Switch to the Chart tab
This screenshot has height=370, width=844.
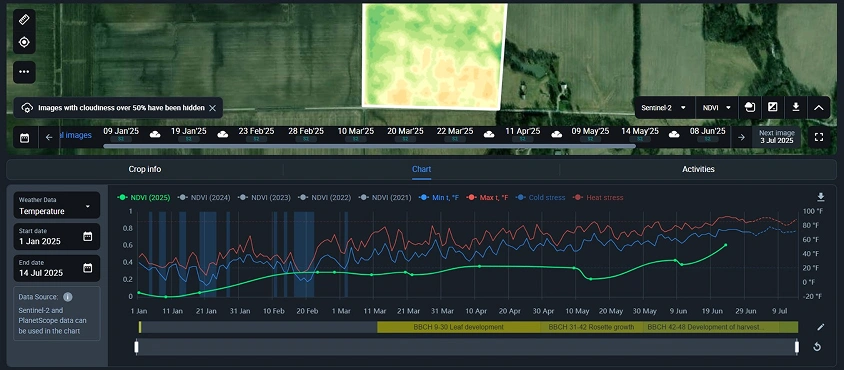coord(421,169)
